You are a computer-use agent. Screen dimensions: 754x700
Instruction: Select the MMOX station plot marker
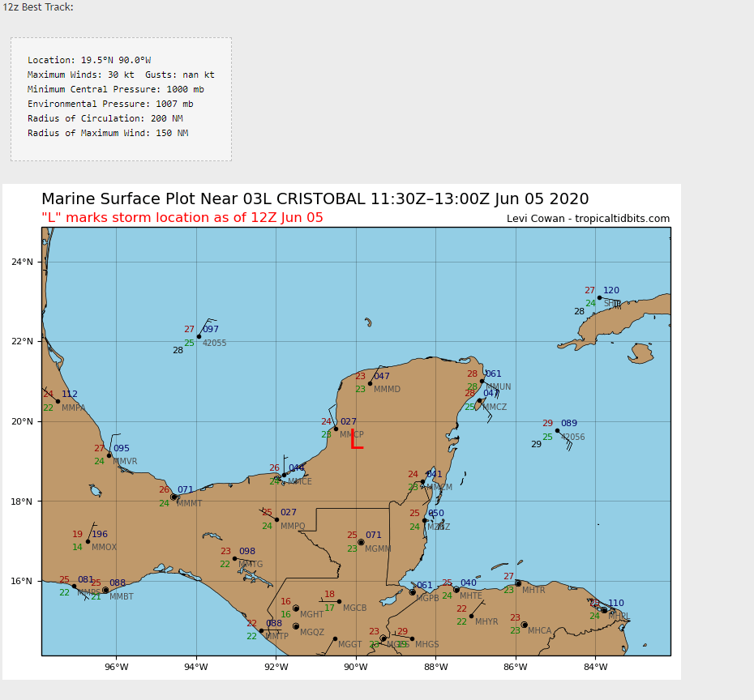tap(88, 541)
